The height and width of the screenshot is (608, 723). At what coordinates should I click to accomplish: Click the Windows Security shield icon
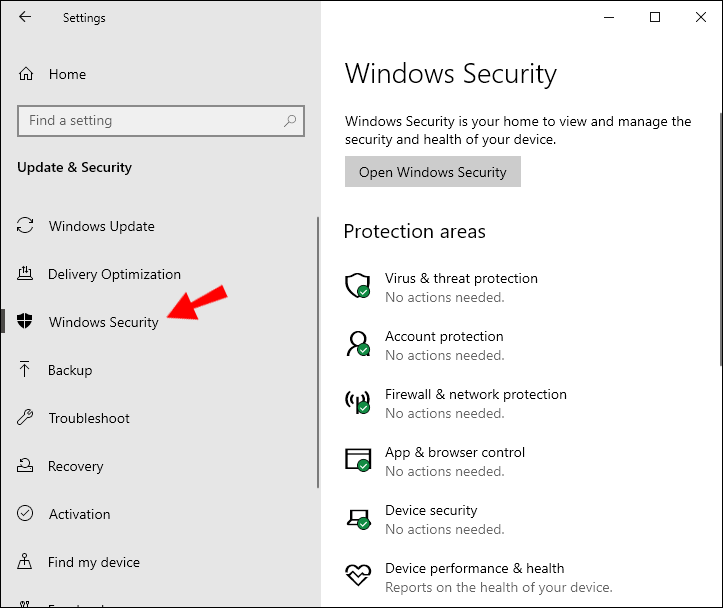point(26,322)
